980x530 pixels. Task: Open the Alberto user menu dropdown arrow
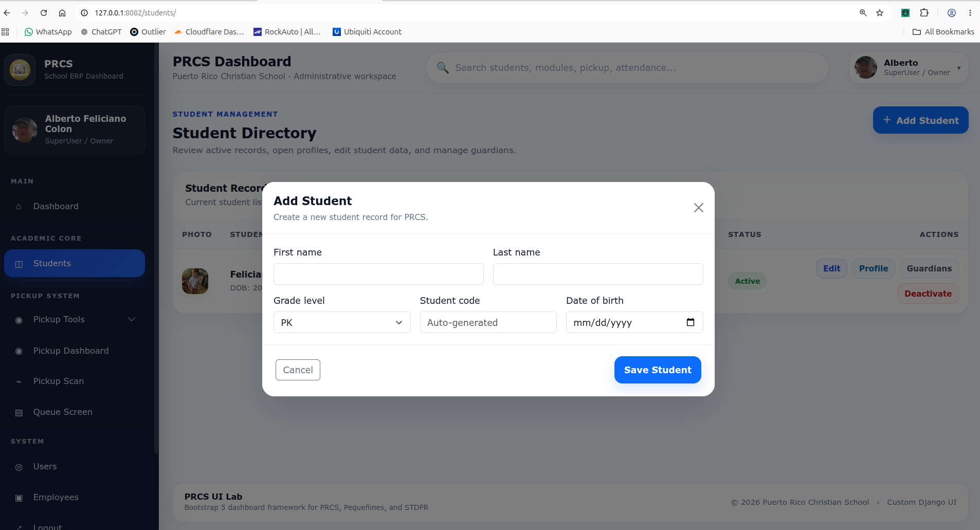[959, 68]
